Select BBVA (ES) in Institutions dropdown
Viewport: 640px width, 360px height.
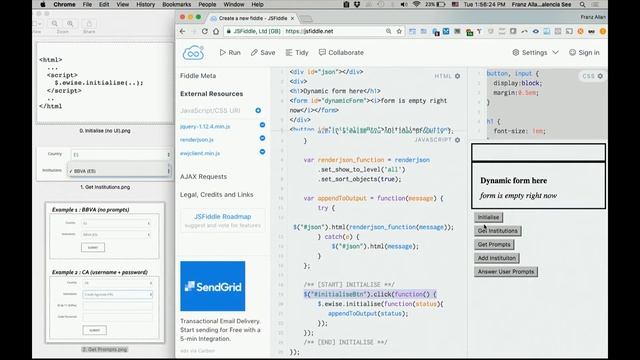point(118,171)
